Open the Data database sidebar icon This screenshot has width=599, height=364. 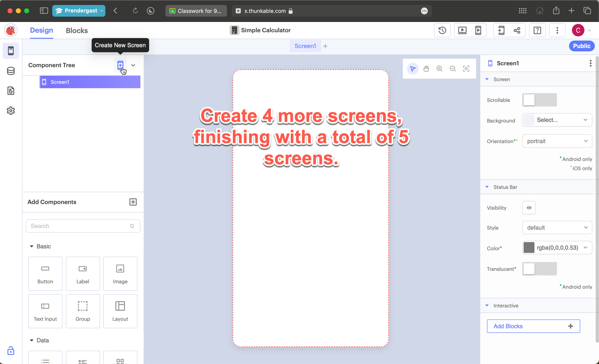[x=11, y=71]
